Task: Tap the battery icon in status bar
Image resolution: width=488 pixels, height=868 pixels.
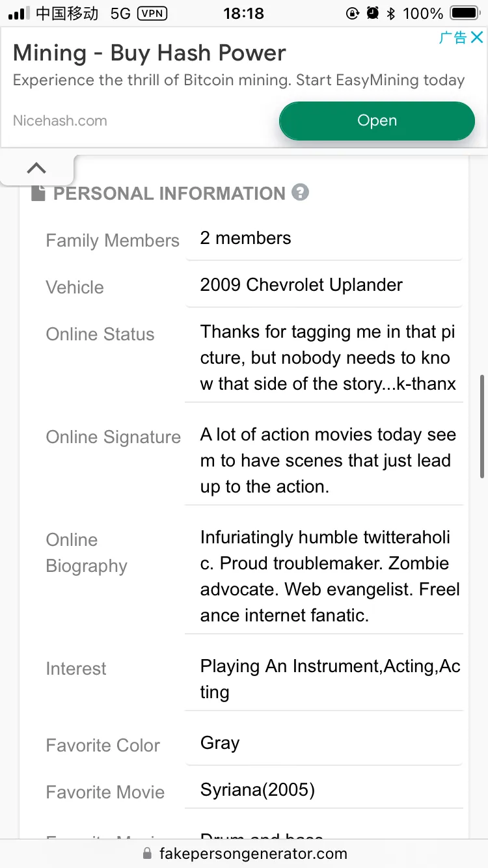Action: click(464, 13)
